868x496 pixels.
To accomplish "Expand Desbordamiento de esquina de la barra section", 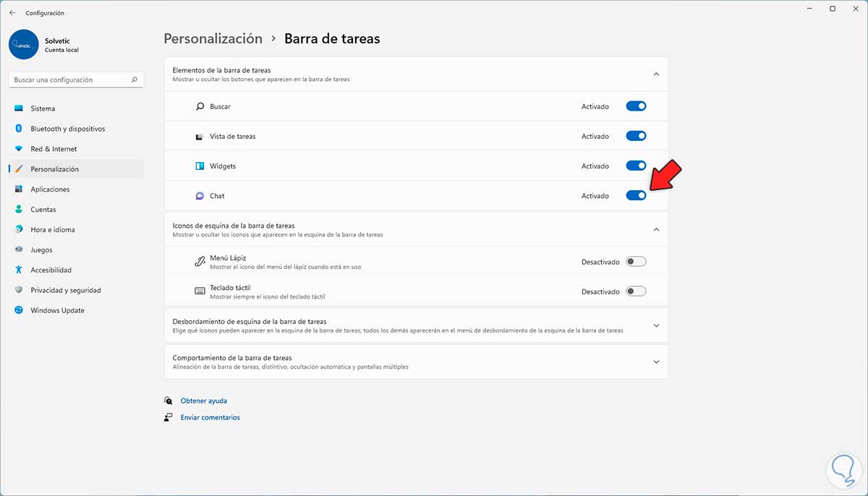I will point(656,325).
